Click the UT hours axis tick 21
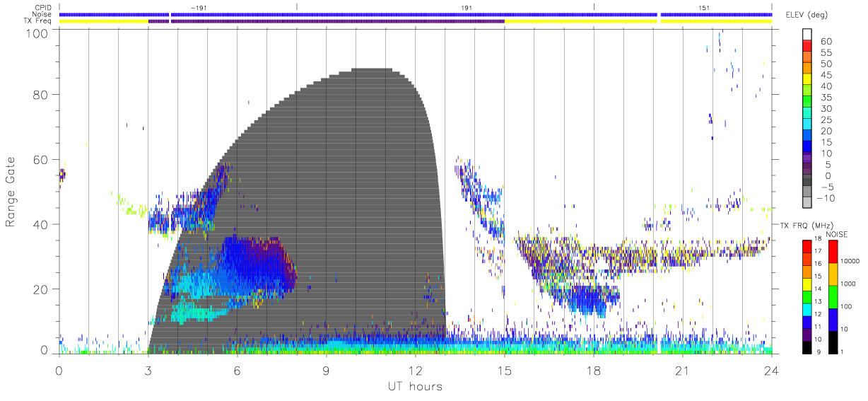 (x=682, y=371)
